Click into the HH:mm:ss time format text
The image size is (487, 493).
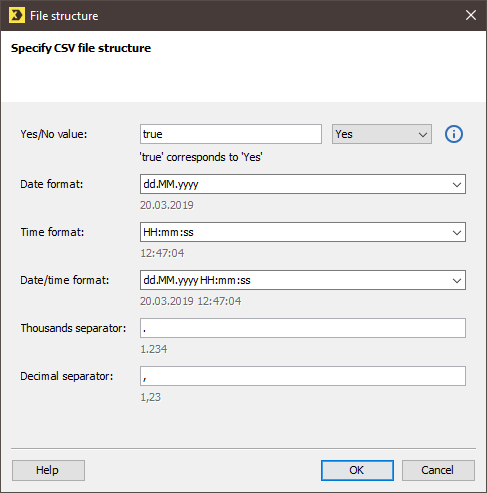pos(168,232)
